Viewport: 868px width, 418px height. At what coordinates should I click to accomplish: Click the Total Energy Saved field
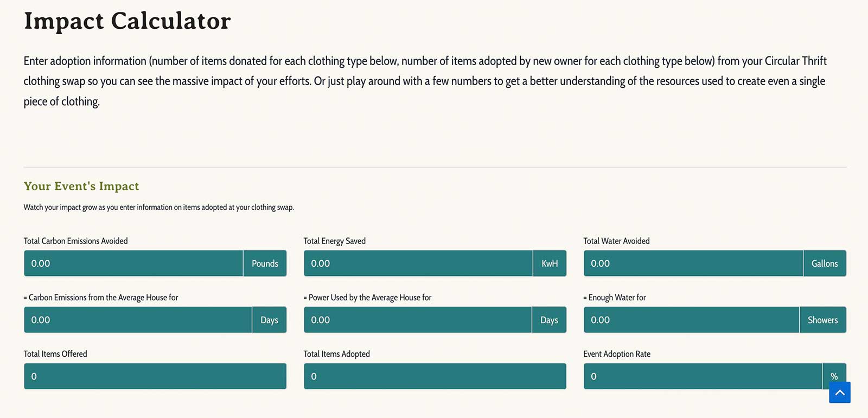tap(418, 263)
